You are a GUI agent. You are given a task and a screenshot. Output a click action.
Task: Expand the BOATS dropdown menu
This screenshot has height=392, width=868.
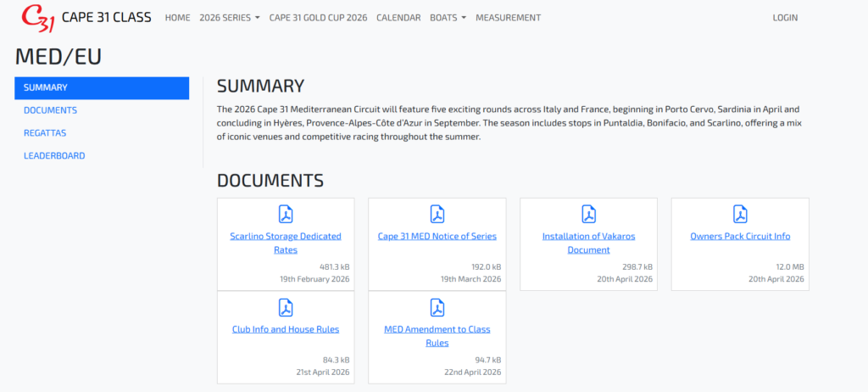(448, 18)
